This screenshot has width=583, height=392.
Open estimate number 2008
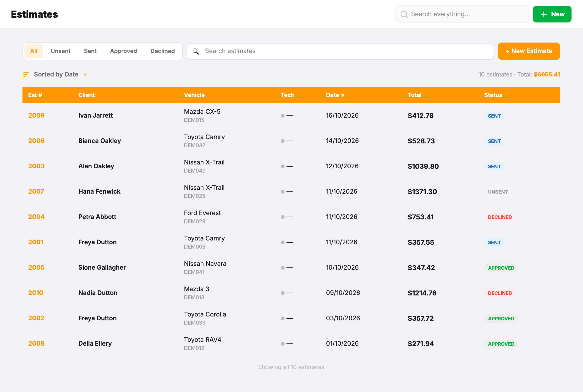tap(36, 343)
